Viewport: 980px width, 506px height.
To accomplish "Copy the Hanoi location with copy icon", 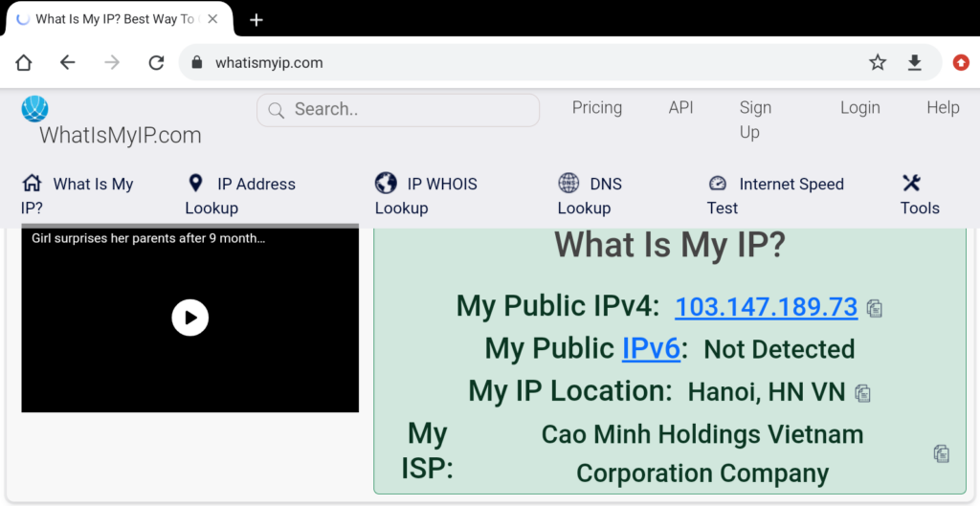I will pyautogui.click(x=863, y=393).
